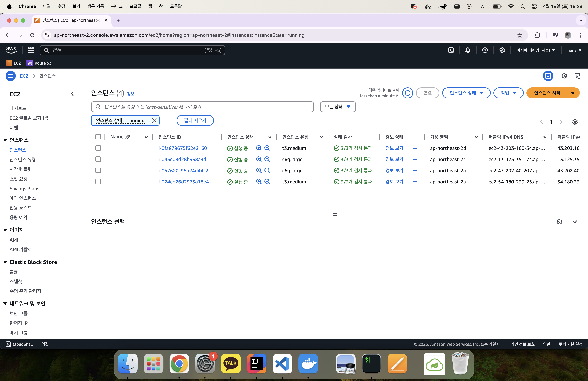Select the EC2 instances browser tab
This screenshot has width=588, height=381.
coord(71,20)
